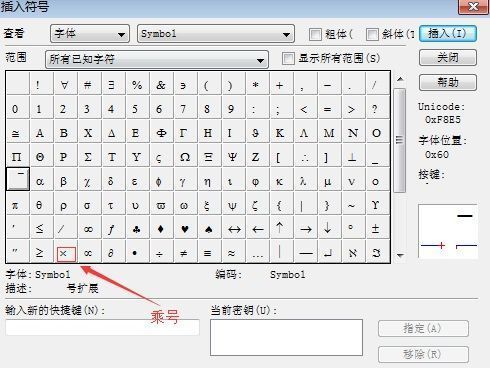Screen dimensions: 490x368
Task: Enable the bold (粗体) checkbox
Action: click(315, 34)
